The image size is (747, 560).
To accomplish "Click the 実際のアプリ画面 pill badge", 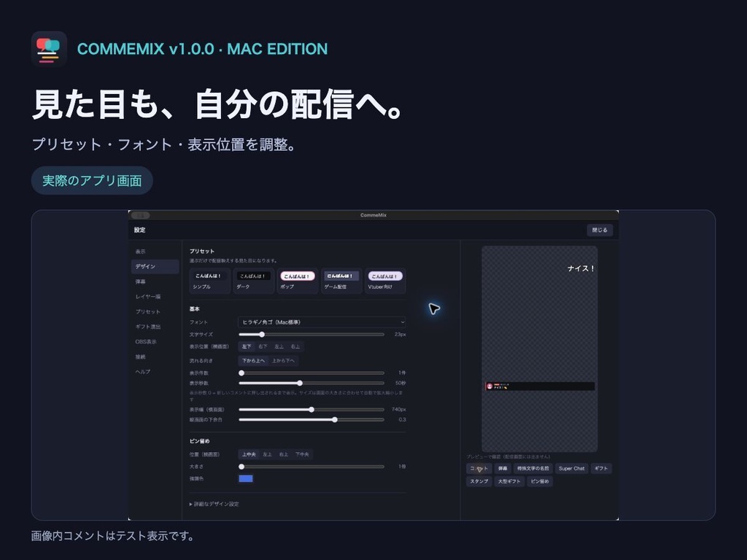I will pos(92,181).
